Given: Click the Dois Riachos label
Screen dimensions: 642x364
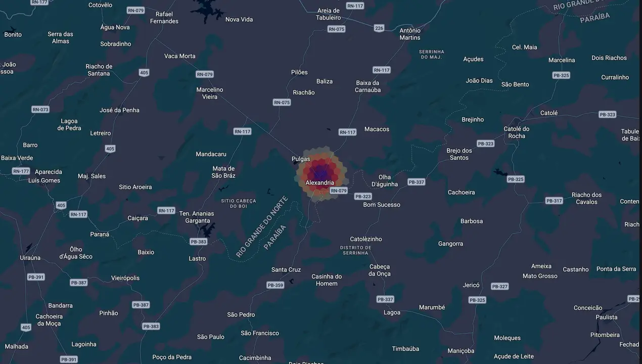Looking at the screenshot, I should 609,58.
